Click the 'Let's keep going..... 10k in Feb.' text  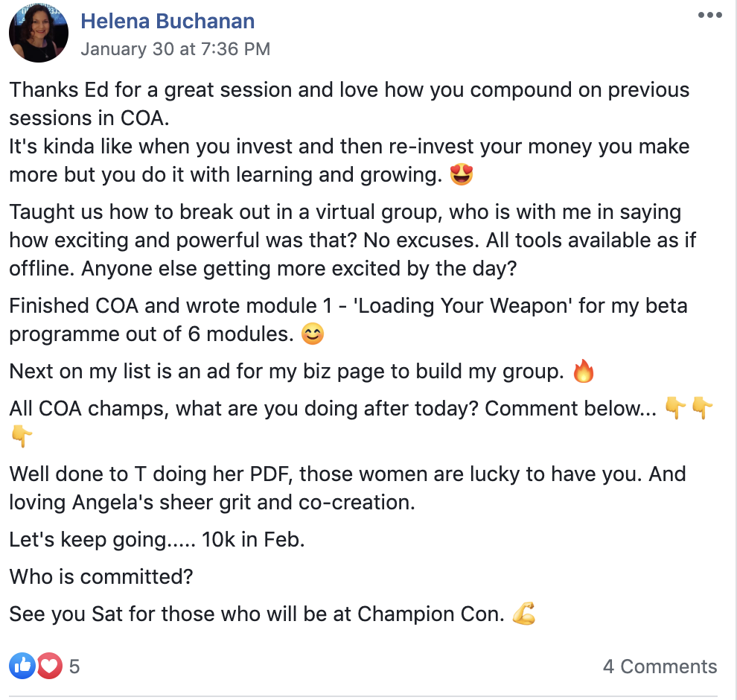pos(157,539)
